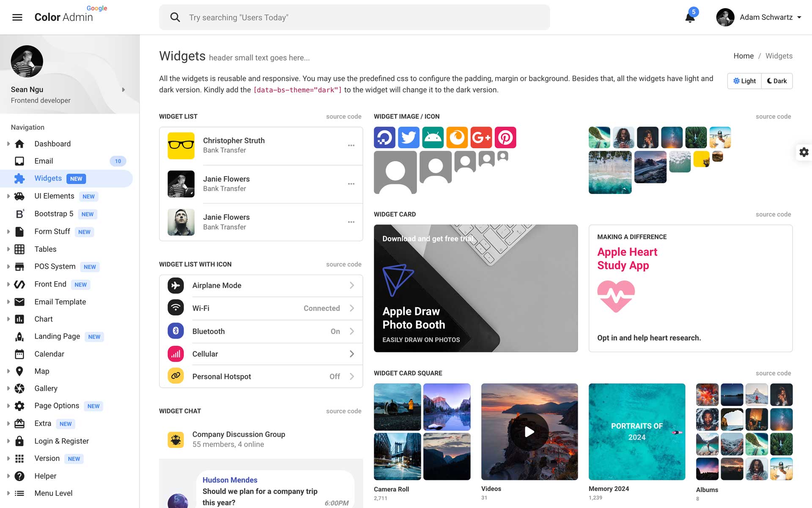Expand the Dashboard menu caret
Viewport: 812px width, 508px height.
point(8,144)
